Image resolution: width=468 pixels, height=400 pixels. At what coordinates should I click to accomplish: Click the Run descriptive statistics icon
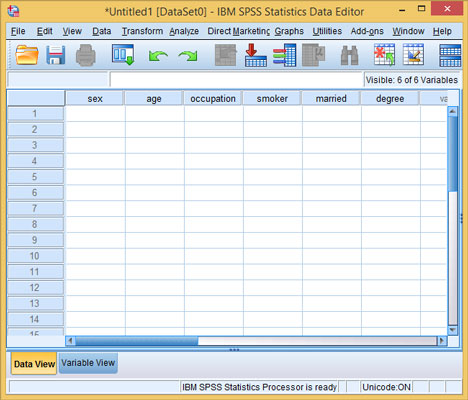[x=314, y=55]
